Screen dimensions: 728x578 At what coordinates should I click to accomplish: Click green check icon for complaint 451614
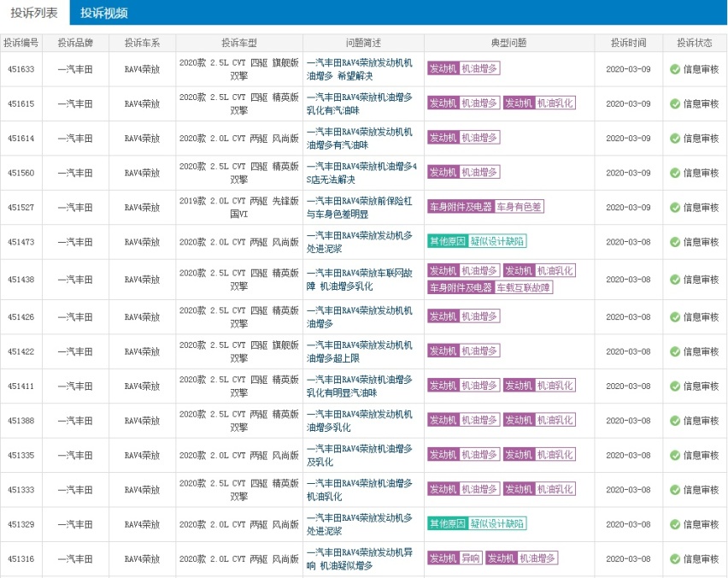point(675,138)
